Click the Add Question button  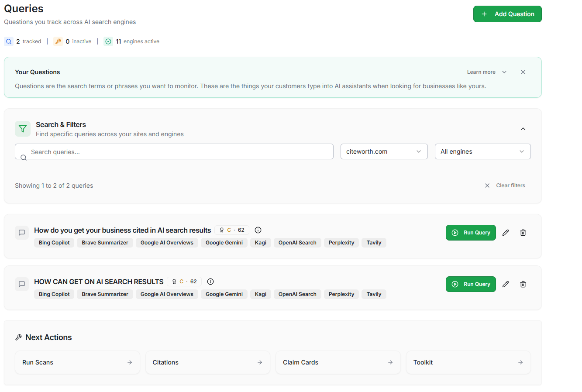point(507,14)
